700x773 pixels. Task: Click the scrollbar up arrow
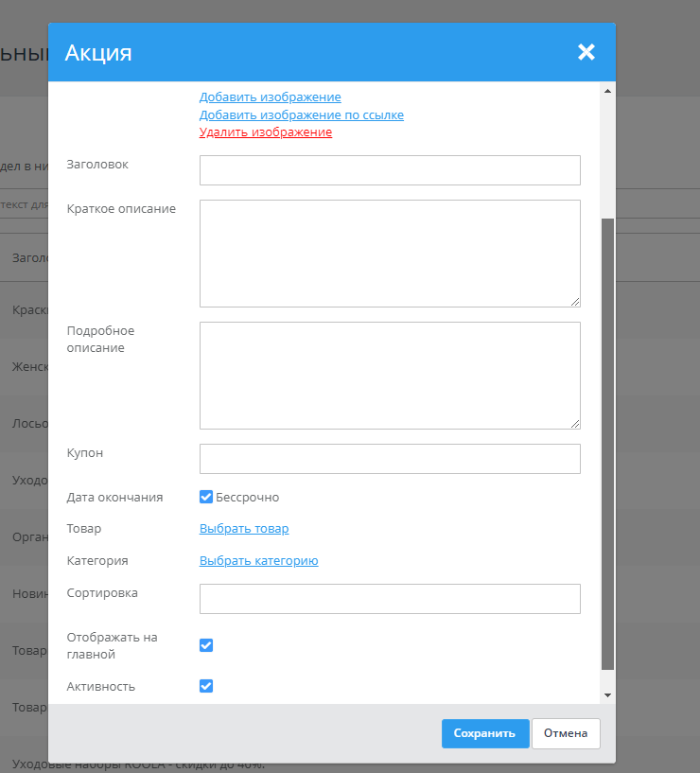pyautogui.click(x=607, y=90)
